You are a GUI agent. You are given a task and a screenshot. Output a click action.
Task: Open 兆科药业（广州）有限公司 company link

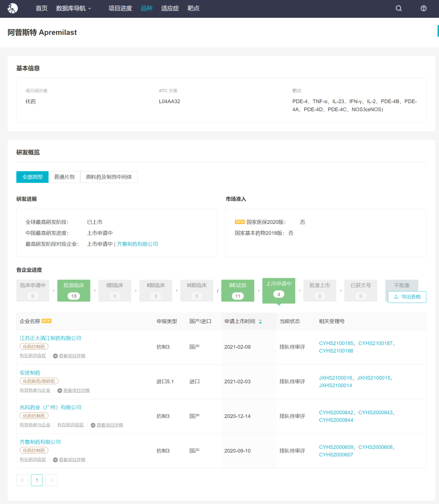pos(50,407)
